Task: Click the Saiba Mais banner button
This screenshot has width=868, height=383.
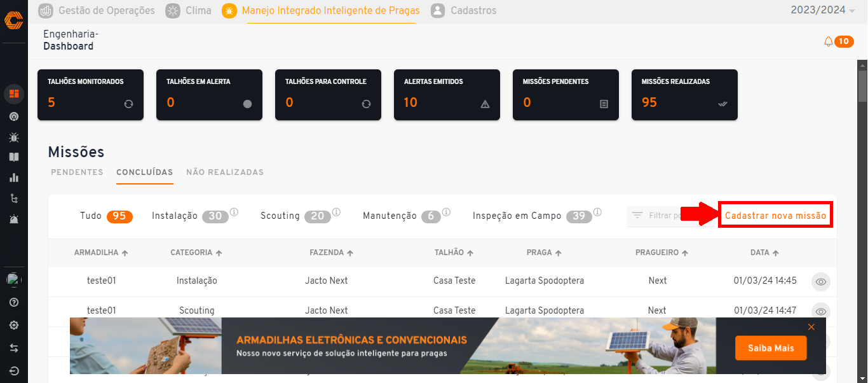Action: point(771,348)
